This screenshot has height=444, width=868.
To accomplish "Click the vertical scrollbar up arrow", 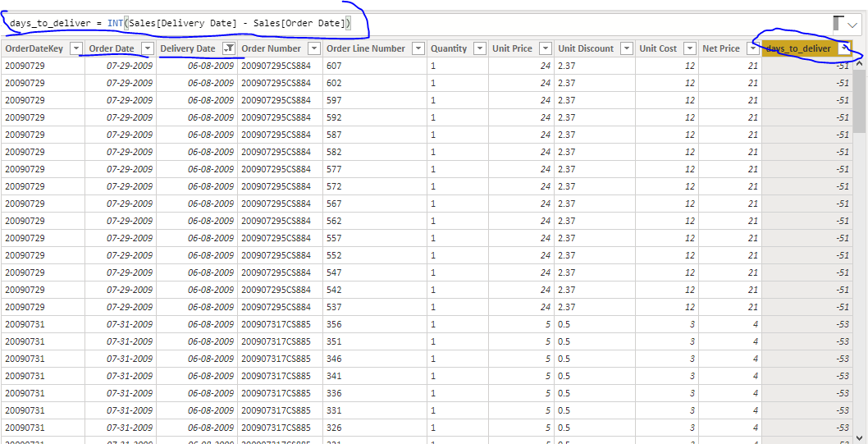I will coord(860,64).
